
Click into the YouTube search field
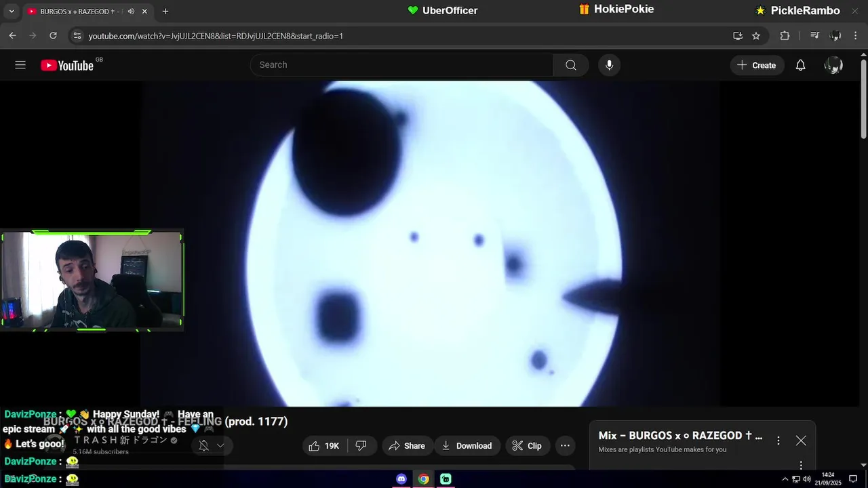(x=401, y=65)
